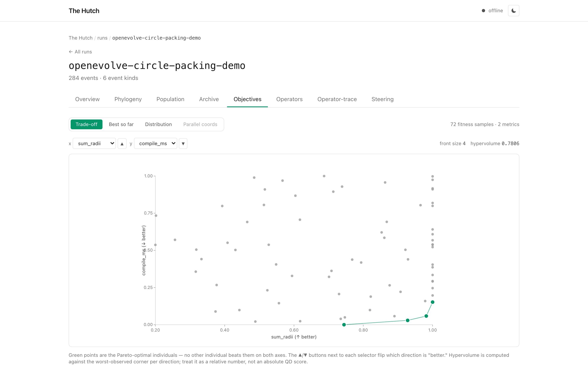
Task: Toggle dark mode with the moon icon
Action: click(x=513, y=11)
